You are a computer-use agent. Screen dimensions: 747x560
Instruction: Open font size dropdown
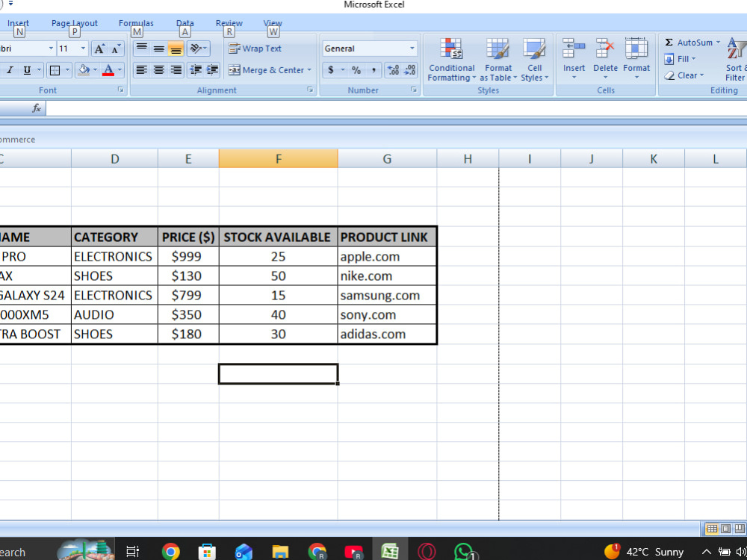click(x=83, y=49)
